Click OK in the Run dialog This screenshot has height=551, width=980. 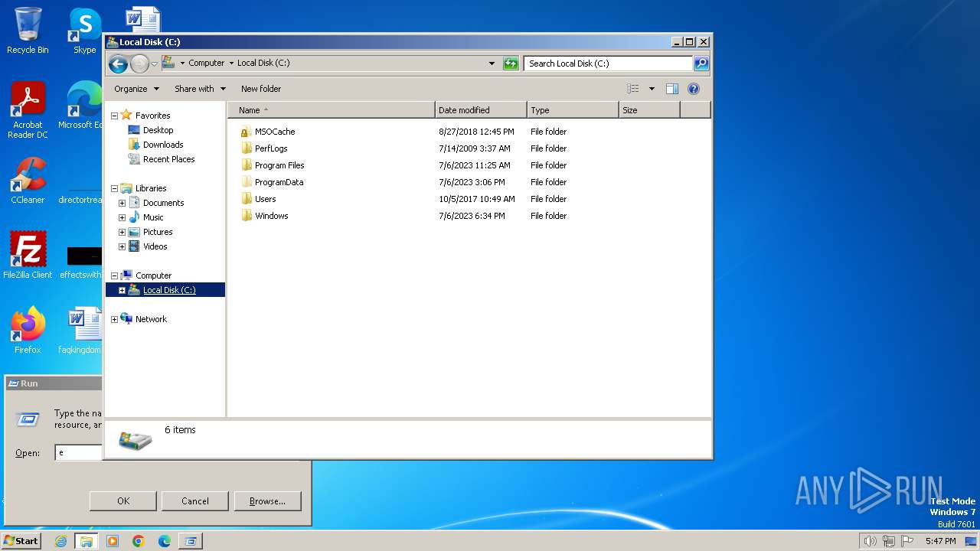click(x=123, y=501)
